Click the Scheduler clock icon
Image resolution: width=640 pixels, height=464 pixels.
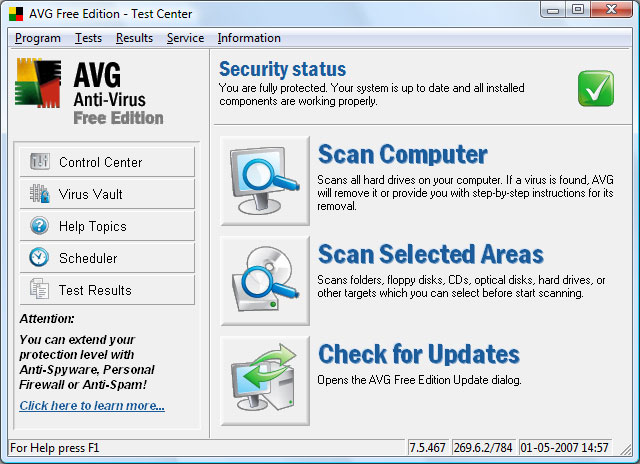point(40,258)
